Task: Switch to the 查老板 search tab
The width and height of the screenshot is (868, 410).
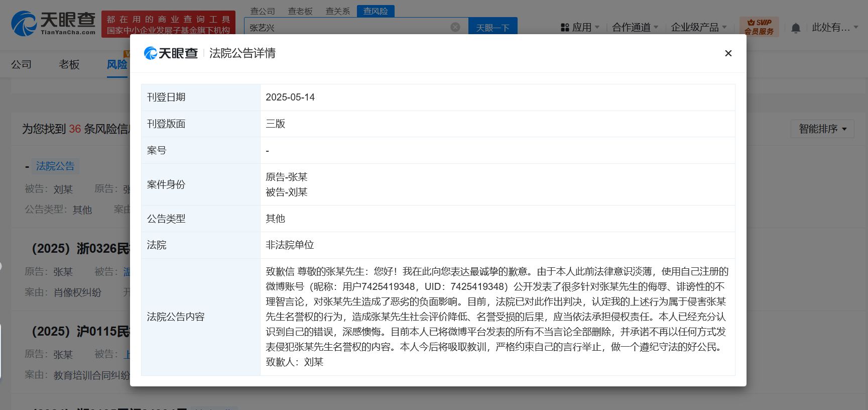Action: point(300,11)
